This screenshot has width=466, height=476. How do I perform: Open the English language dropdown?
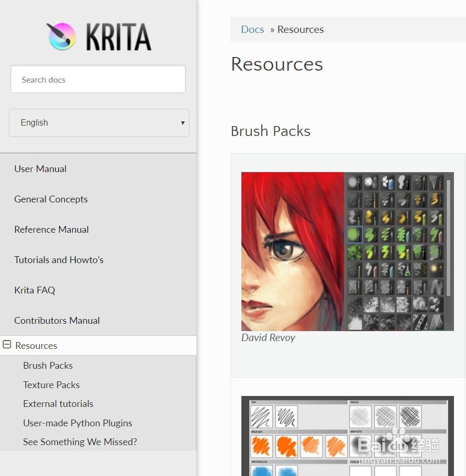[99, 123]
